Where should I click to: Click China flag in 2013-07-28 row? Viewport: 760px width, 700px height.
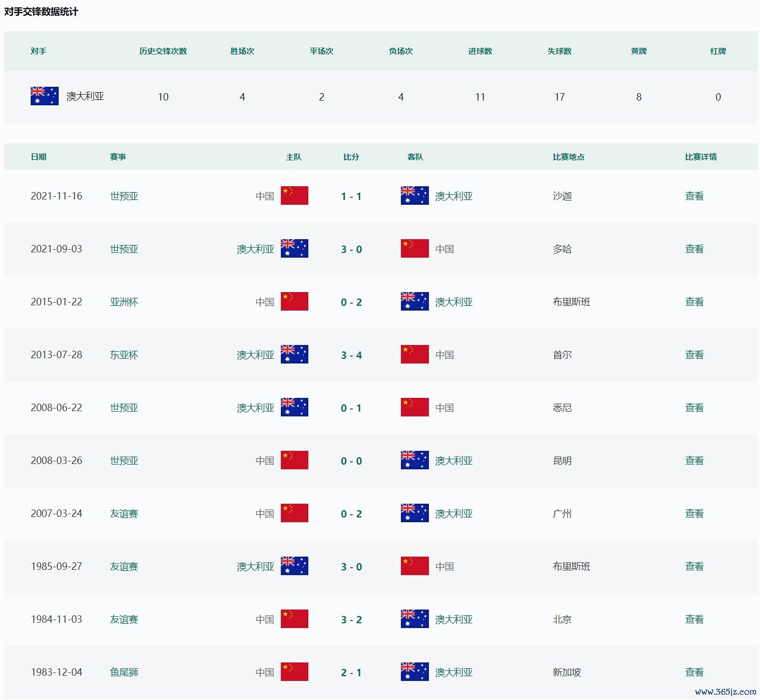tap(415, 354)
